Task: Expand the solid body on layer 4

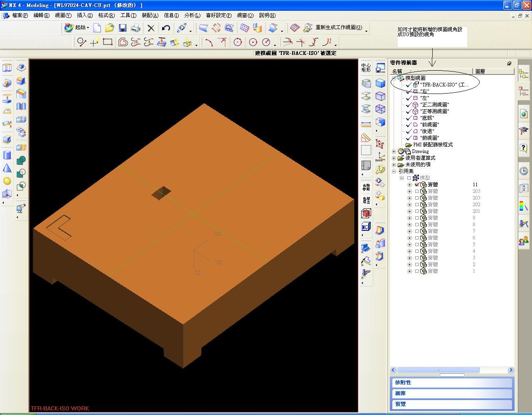Action: pos(409,251)
